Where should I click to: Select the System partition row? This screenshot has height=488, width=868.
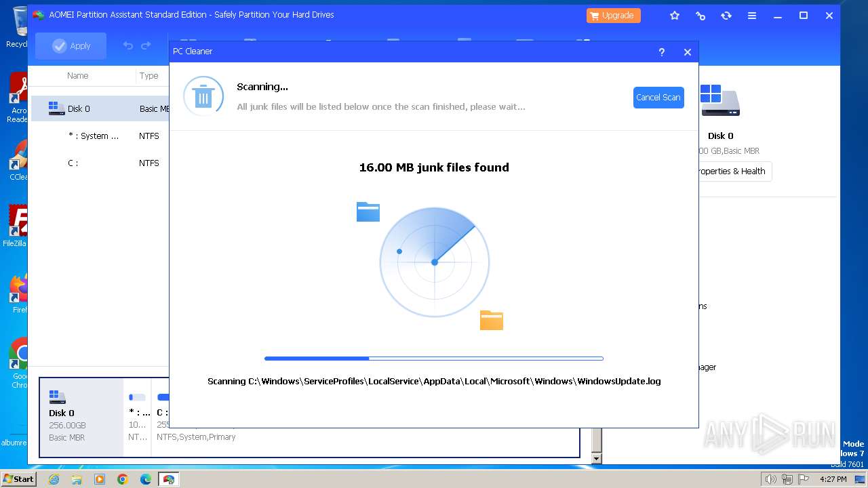(x=100, y=136)
